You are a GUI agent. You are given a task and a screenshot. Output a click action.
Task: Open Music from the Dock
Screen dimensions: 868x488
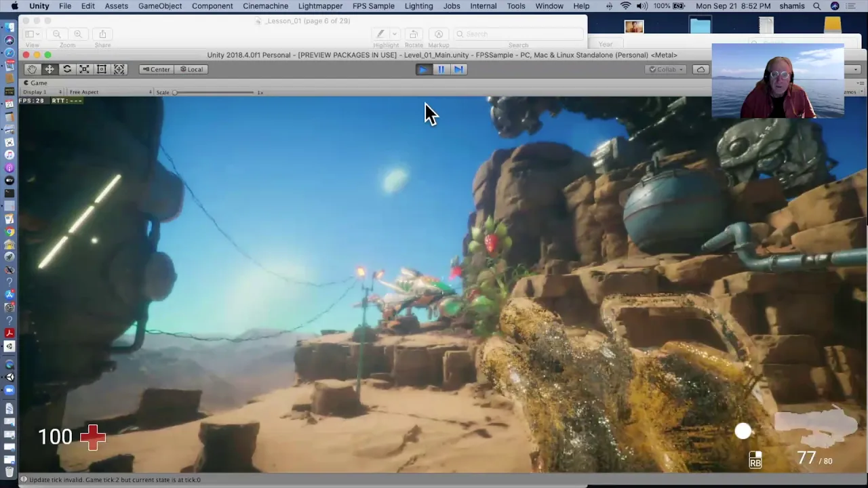coord(9,155)
